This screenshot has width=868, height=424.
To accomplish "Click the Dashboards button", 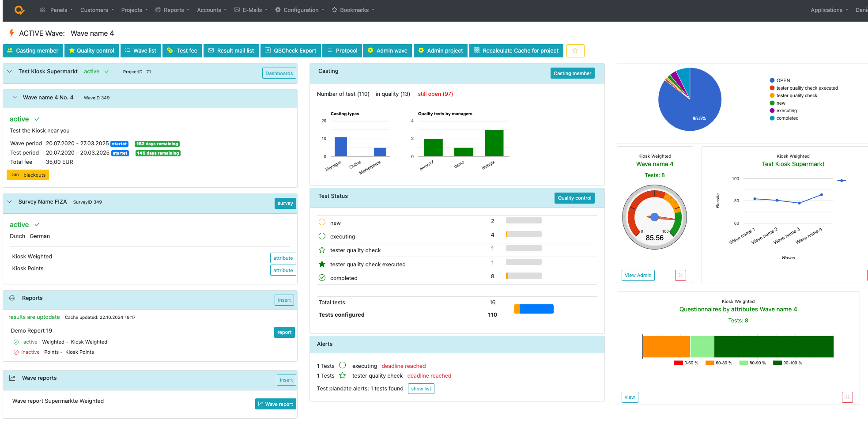I will [279, 73].
